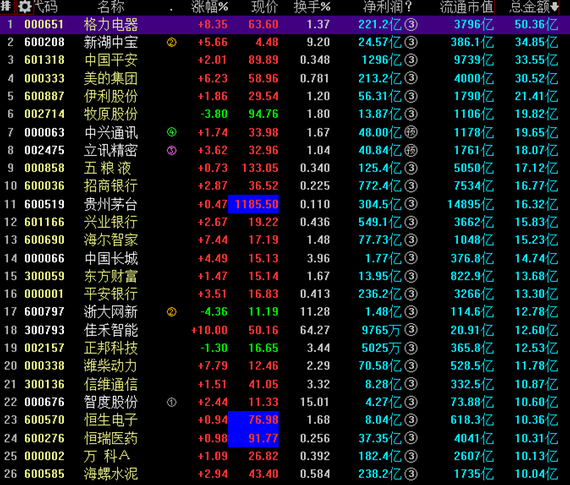Click stock code 600887

tap(44, 96)
